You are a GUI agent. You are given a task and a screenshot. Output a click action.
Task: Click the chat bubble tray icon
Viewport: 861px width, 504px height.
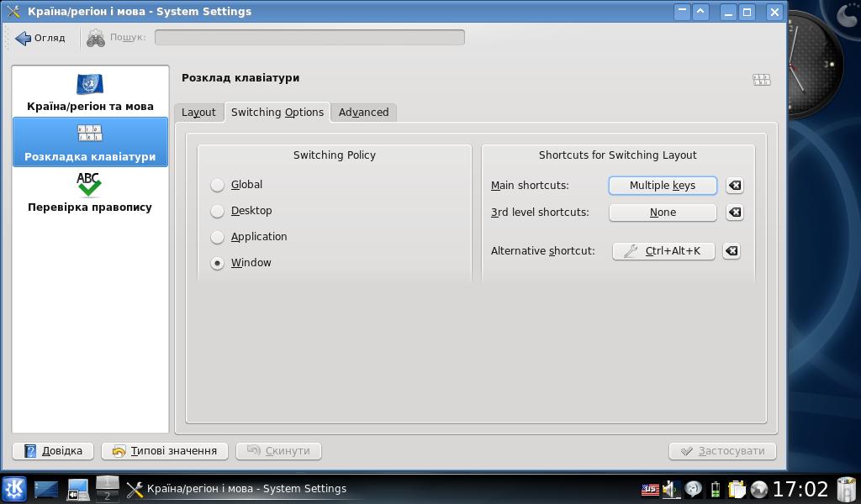tap(694, 489)
